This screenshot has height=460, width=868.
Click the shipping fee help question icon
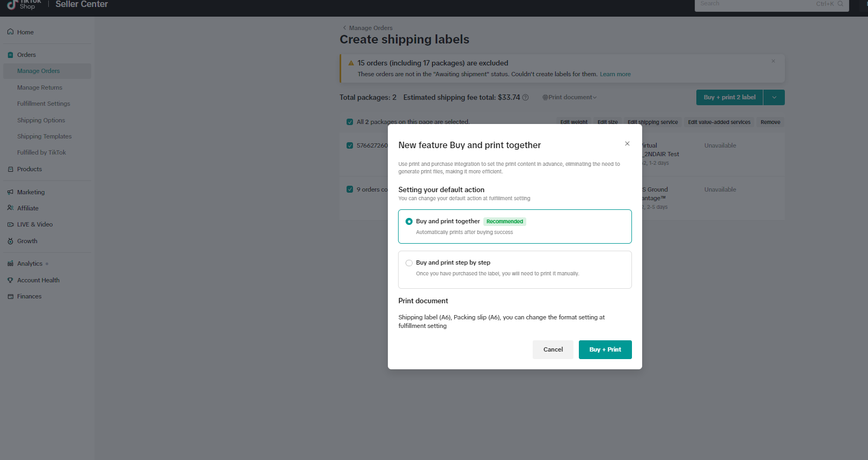[526, 98]
